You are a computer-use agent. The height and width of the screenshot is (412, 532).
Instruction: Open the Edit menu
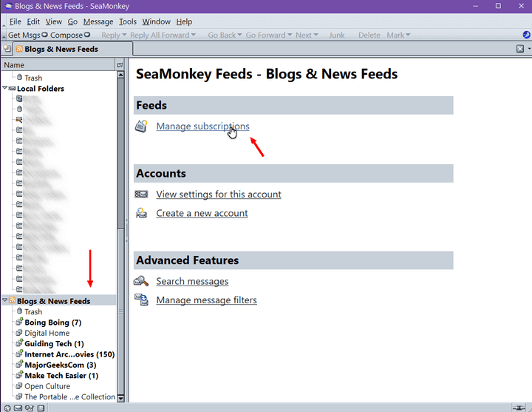(x=33, y=21)
